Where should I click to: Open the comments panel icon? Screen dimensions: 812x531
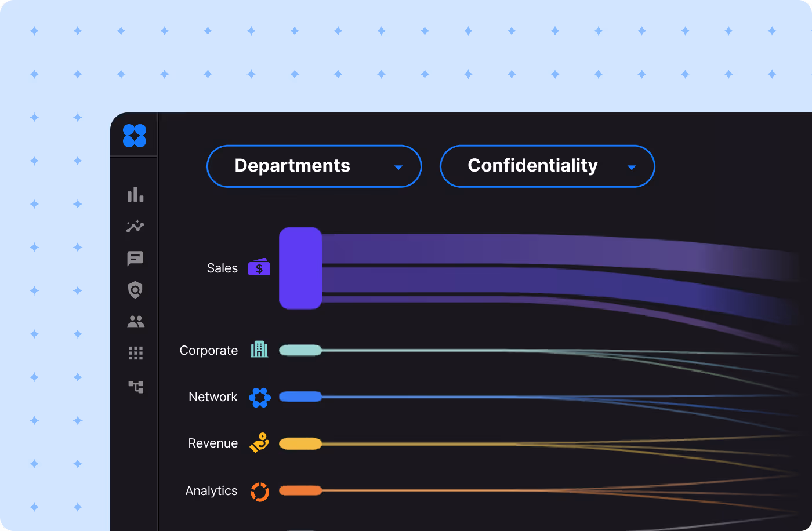pos(135,259)
